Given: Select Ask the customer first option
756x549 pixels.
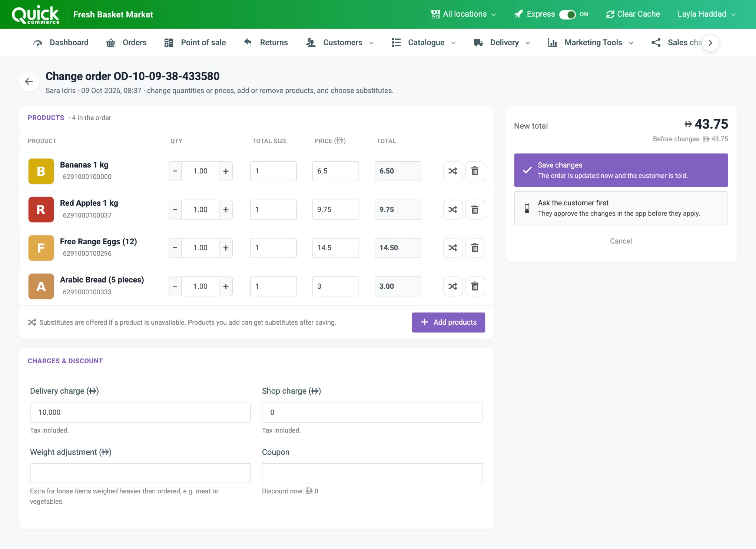Looking at the screenshot, I should tap(621, 208).
